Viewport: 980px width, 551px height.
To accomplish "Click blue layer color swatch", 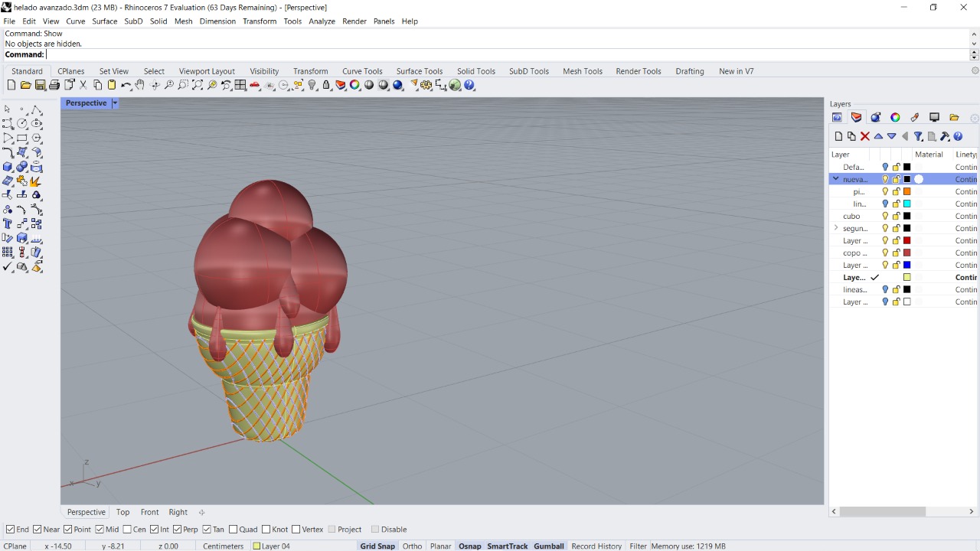I will point(907,265).
